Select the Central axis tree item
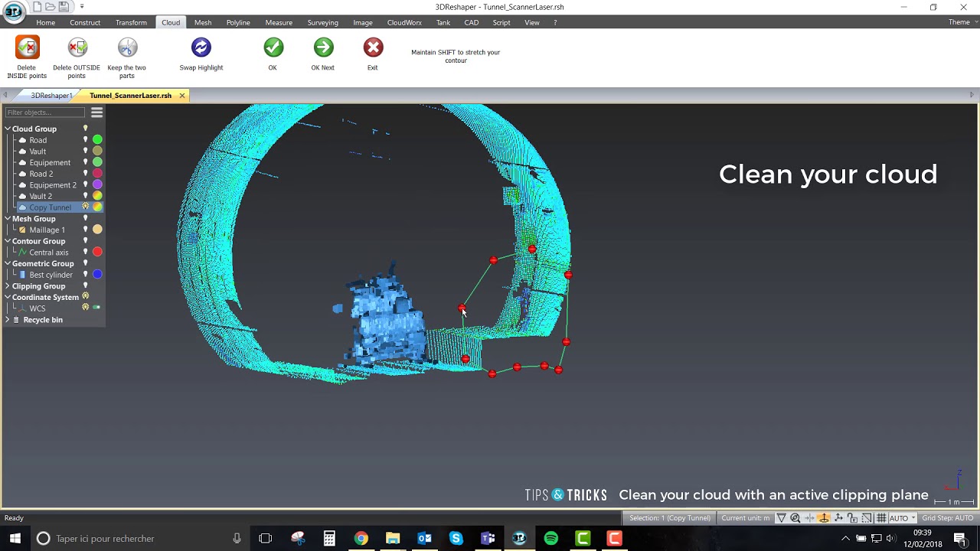 (49, 253)
